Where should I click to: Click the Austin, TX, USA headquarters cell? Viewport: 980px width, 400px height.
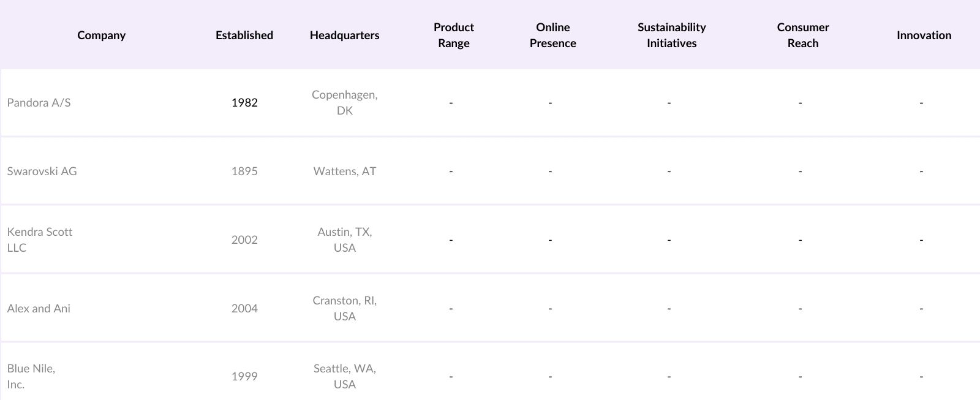coord(344,240)
